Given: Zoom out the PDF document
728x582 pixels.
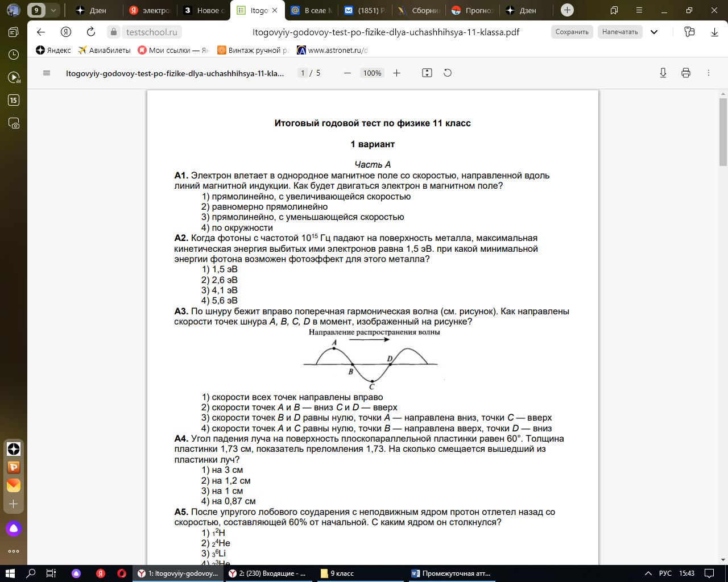Looking at the screenshot, I should pyautogui.click(x=348, y=73).
